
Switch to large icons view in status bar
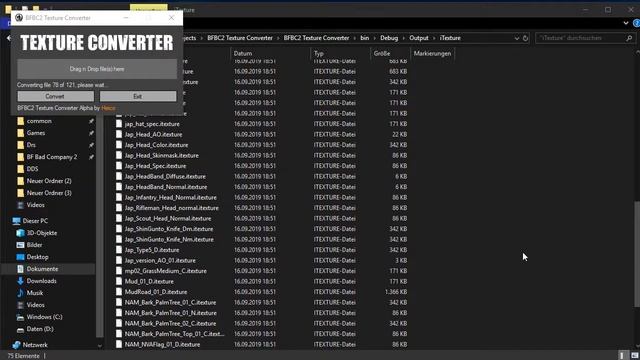pyautogui.click(x=635, y=356)
